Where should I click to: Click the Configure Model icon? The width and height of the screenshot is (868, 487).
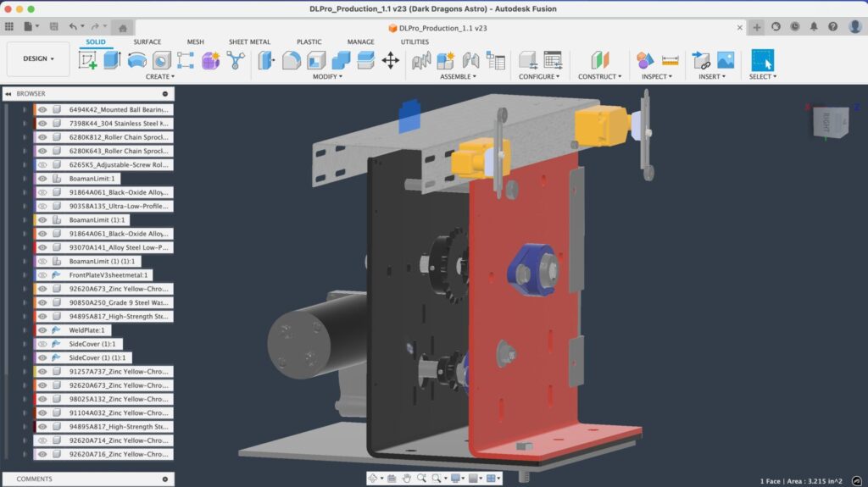click(527, 60)
